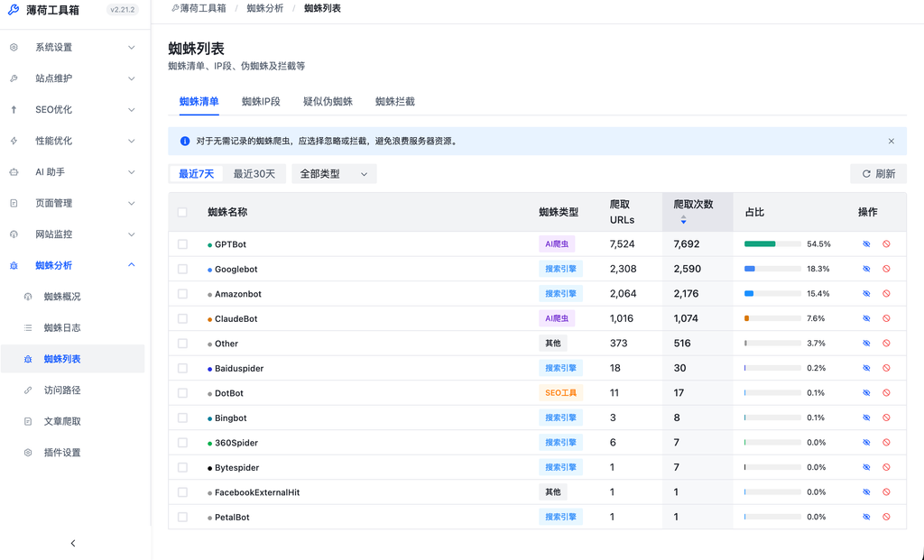Block PetalBot using its ban icon
The width and height of the screenshot is (924, 560).
(886, 517)
